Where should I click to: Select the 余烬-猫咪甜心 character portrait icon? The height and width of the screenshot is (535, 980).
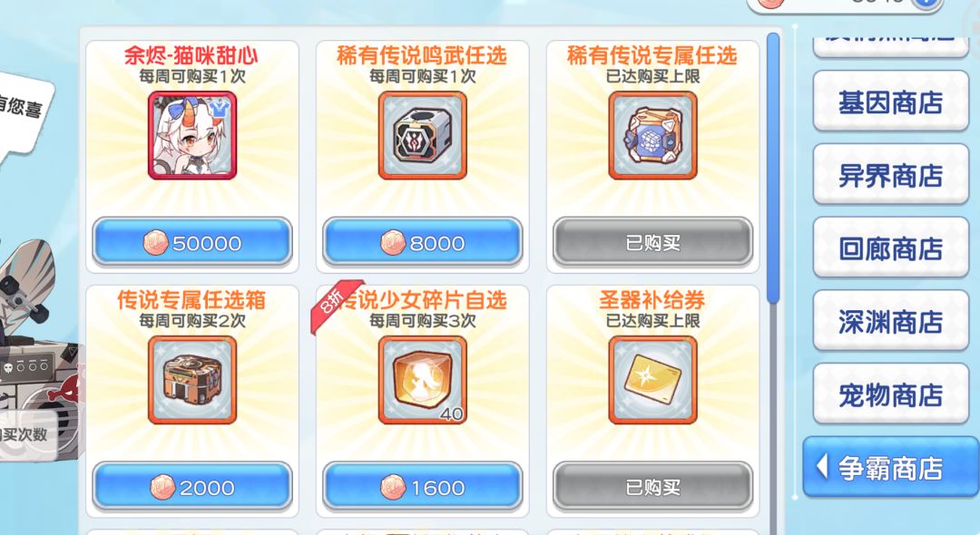click(192, 135)
